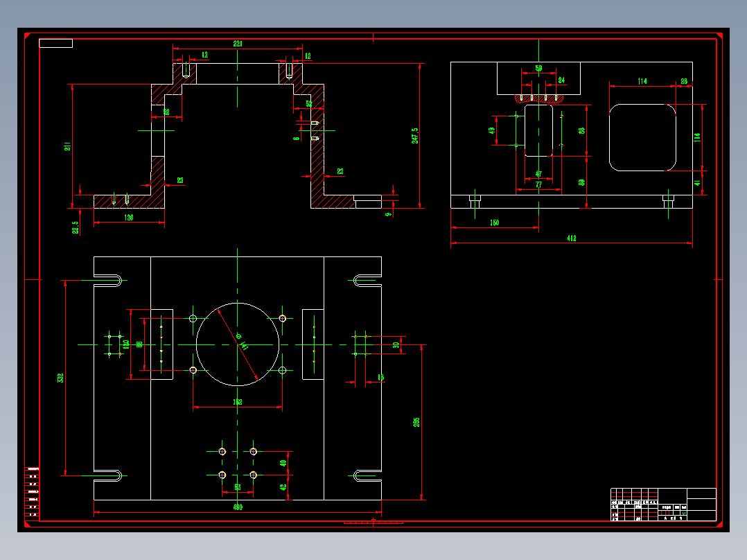Select the 221 dimension text
Screen dimensions: 747x560
click(x=238, y=44)
